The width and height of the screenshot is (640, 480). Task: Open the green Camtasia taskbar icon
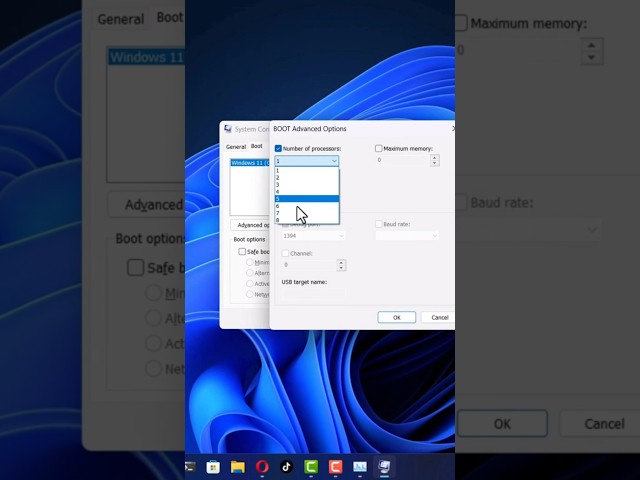coord(311,467)
